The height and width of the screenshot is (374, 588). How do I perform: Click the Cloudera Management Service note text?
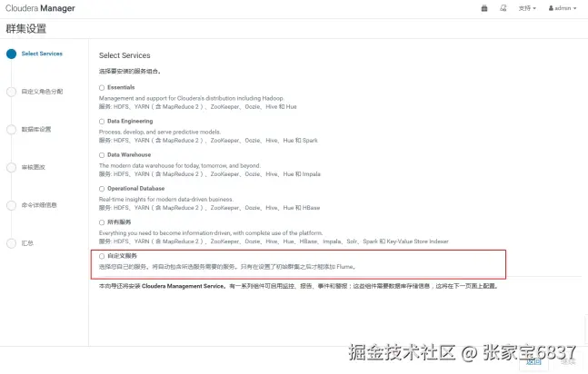click(x=298, y=286)
